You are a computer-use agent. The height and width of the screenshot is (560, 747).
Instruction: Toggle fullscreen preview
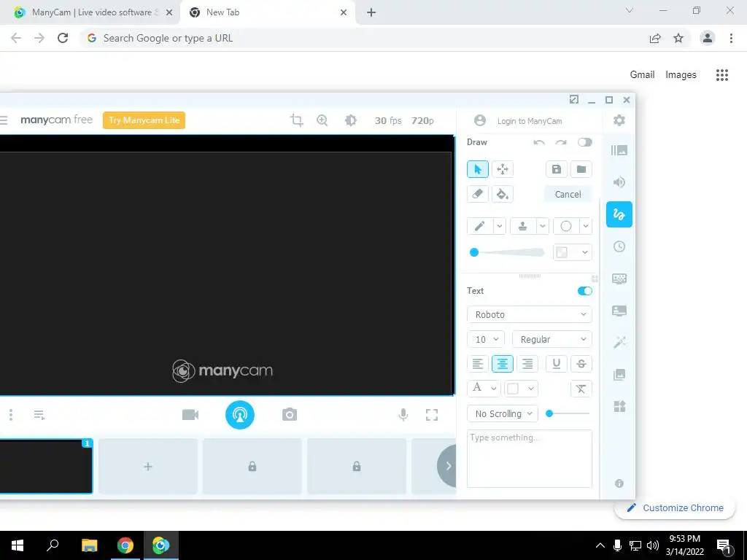tap(432, 415)
